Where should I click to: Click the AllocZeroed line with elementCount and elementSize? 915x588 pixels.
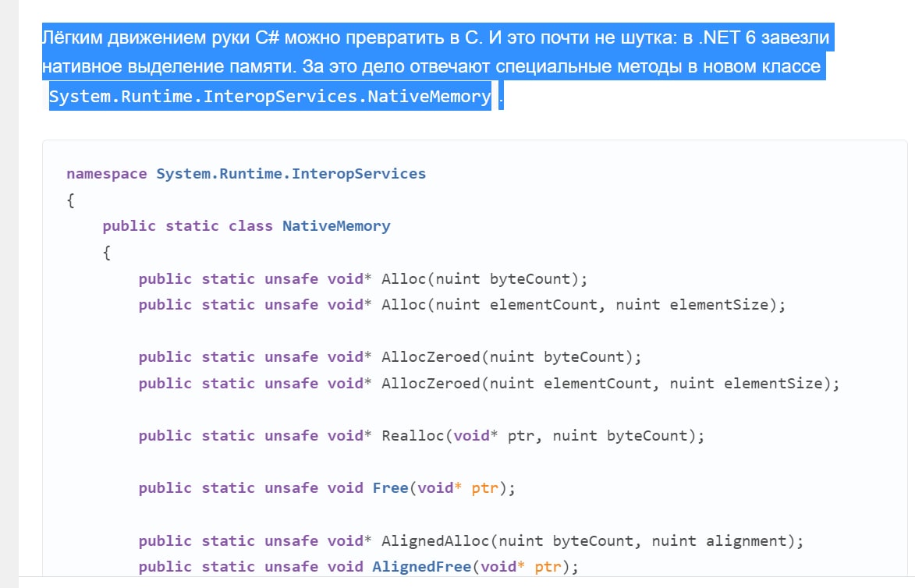(x=489, y=384)
